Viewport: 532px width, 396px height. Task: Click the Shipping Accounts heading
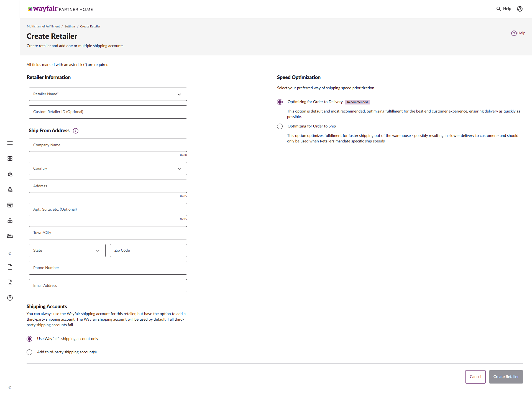tap(47, 306)
